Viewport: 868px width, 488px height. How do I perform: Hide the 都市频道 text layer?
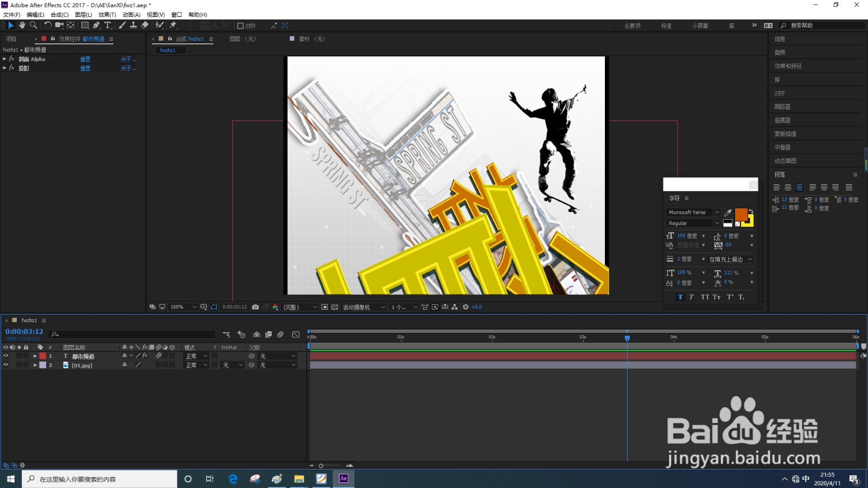pos(6,356)
